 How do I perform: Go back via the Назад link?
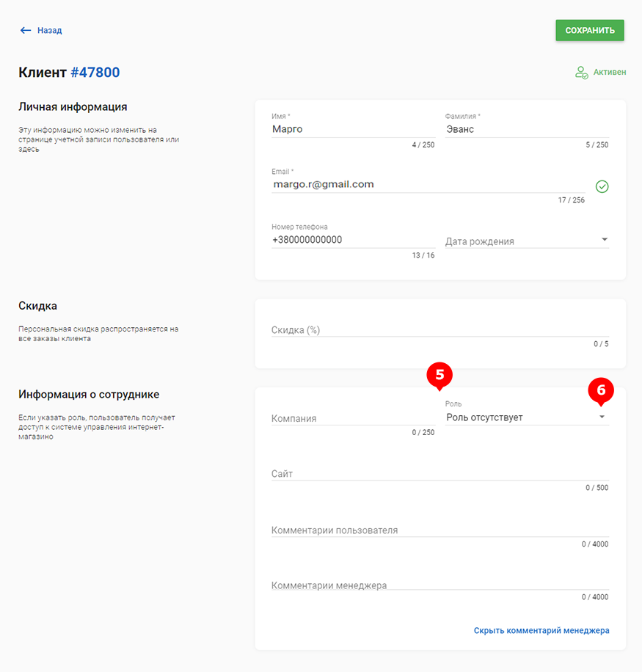tap(49, 30)
